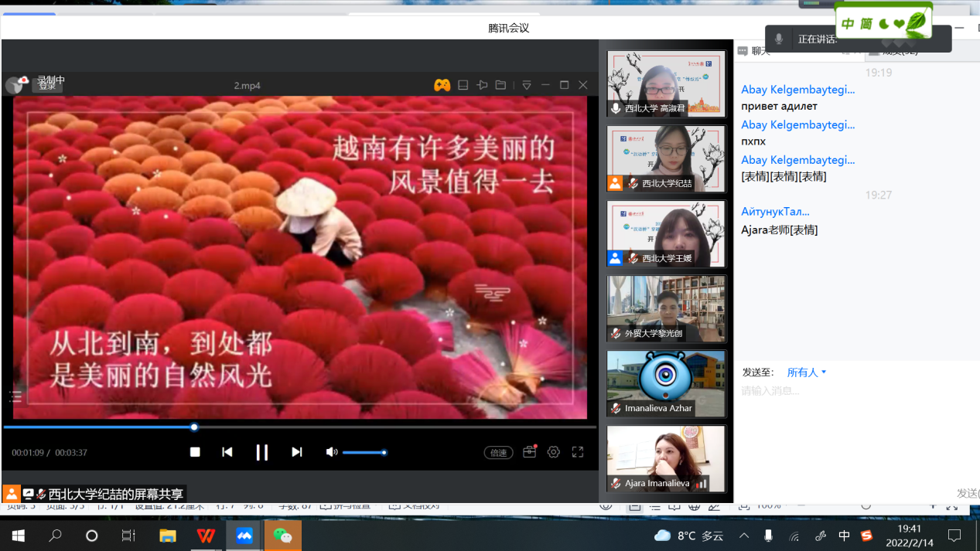This screenshot has width=980, height=551.
Task: Stop the video with the square button
Action: click(195, 452)
